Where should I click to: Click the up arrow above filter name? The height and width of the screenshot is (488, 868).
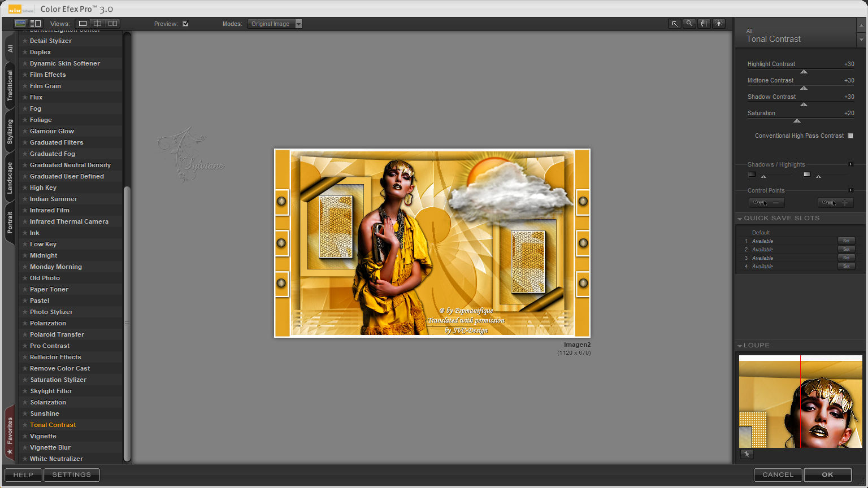coord(861,26)
